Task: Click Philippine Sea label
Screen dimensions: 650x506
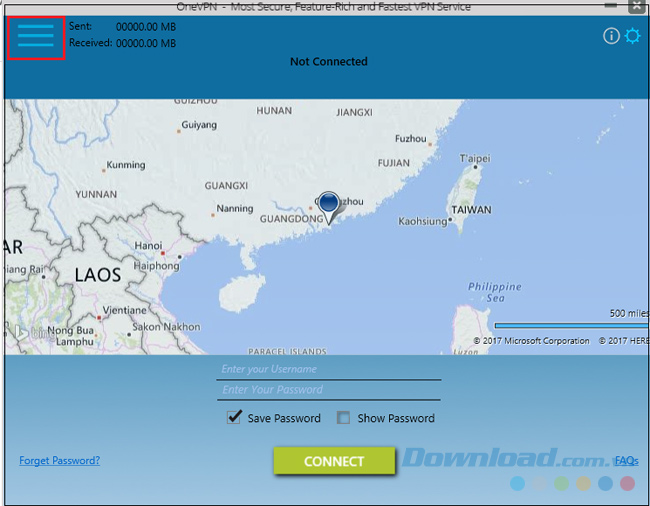Action: [495, 292]
